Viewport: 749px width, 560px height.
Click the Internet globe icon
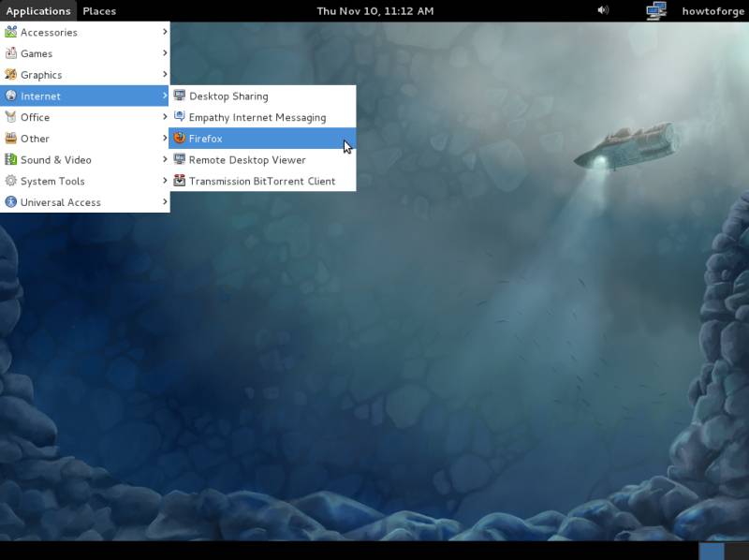[10, 96]
